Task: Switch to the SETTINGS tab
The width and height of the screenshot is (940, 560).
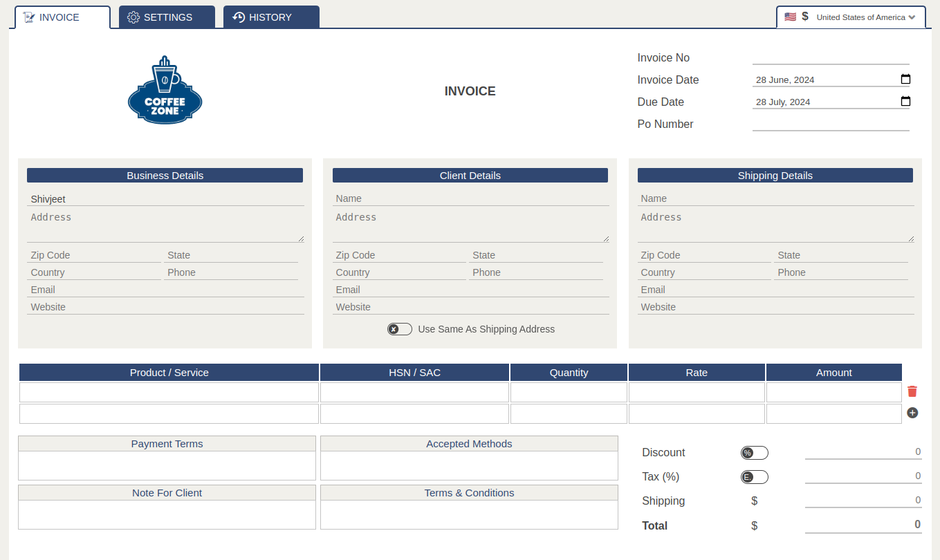Action: tap(166, 17)
